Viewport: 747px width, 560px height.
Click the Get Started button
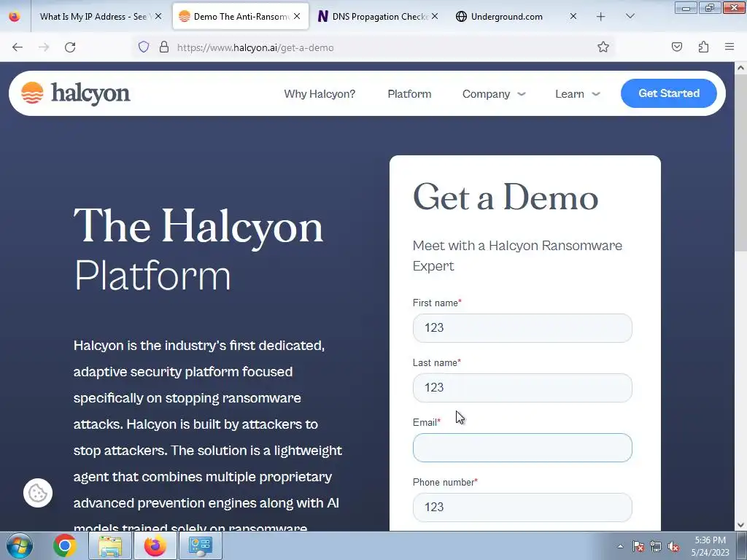(668, 93)
